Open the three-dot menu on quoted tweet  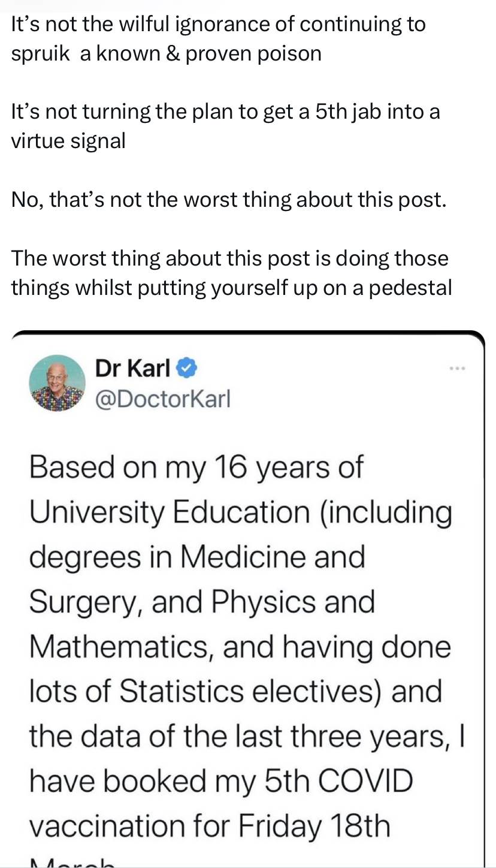[x=457, y=368]
